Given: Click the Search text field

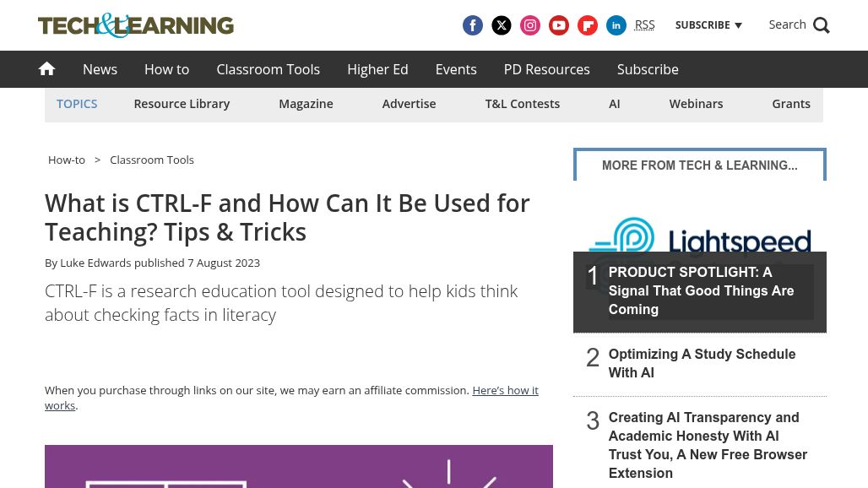Looking at the screenshot, I should (787, 24).
